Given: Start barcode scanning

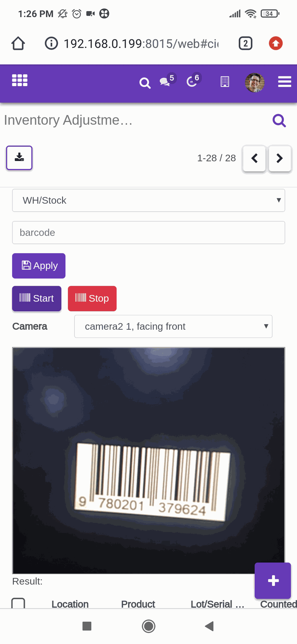Looking at the screenshot, I should (x=37, y=298).
